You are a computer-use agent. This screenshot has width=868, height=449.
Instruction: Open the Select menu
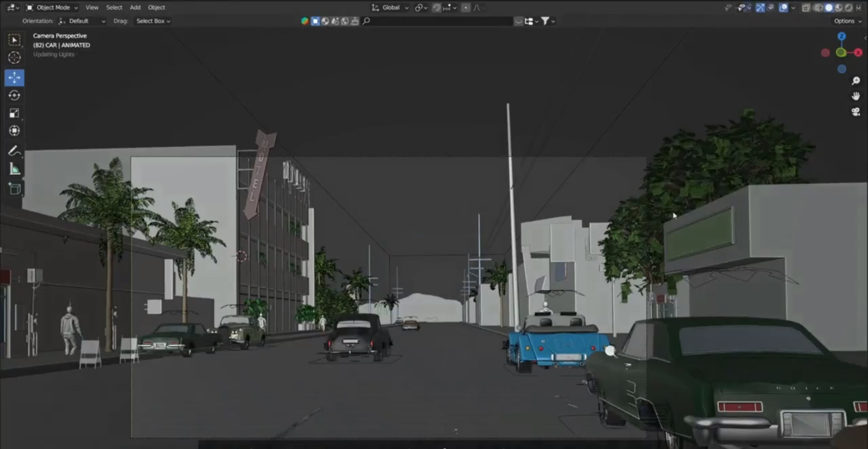(x=114, y=7)
